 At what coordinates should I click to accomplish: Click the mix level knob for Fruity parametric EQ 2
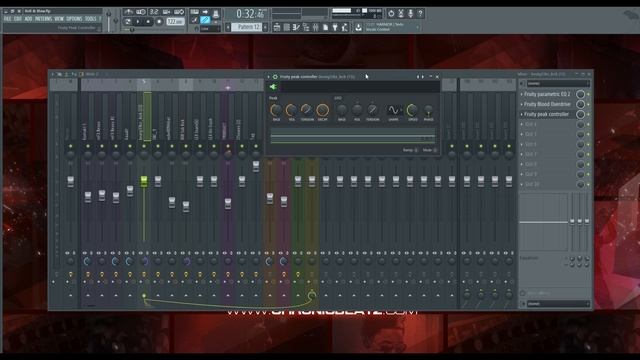(580, 94)
